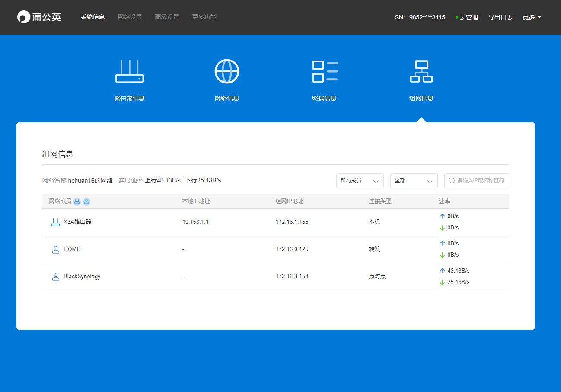Toggle the router filter icon beside 网络成员

76,201
